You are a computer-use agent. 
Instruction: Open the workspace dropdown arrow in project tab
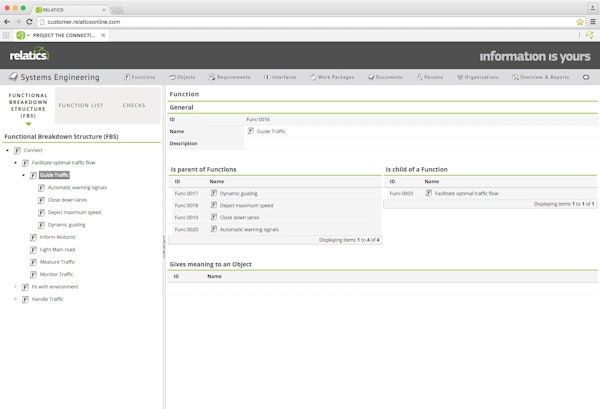tap(28, 35)
